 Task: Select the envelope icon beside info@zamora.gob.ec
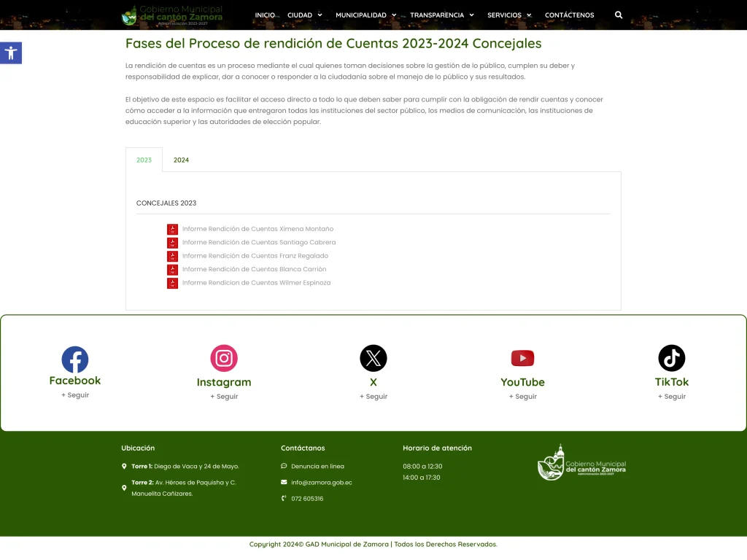[284, 482]
